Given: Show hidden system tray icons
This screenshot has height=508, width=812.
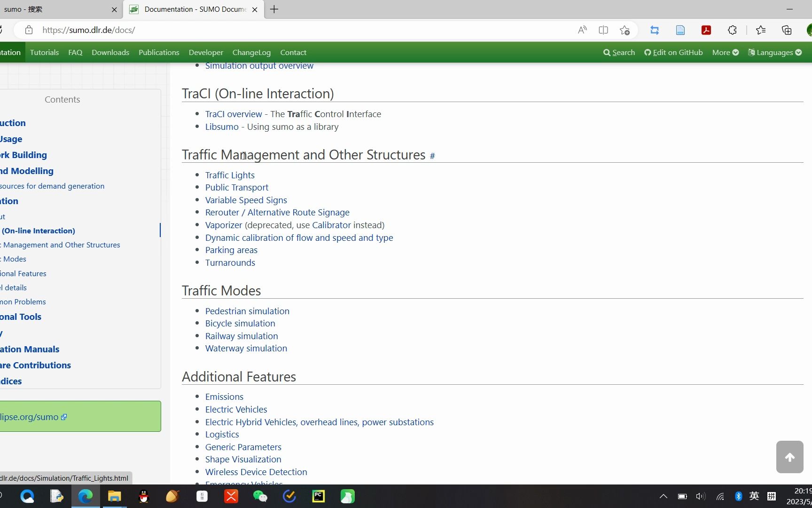Looking at the screenshot, I should point(664,496).
